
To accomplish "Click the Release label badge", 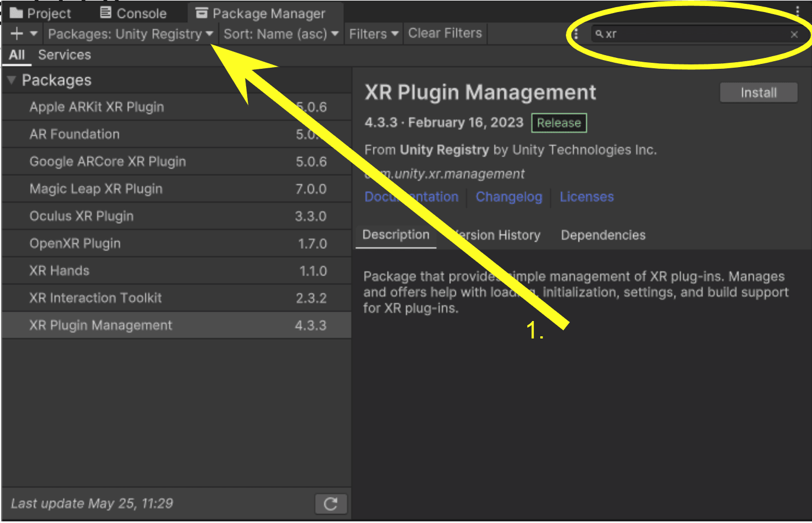I will tap(558, 123).
